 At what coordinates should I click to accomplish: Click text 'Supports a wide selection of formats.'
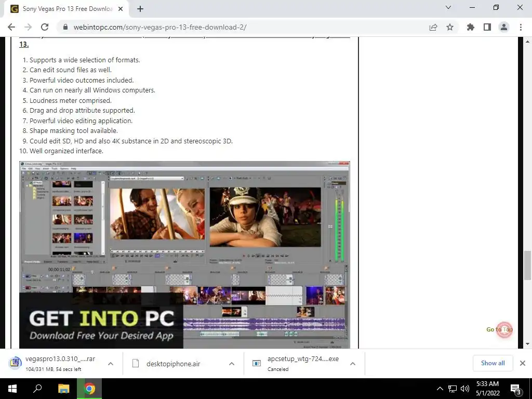point(85,60)
